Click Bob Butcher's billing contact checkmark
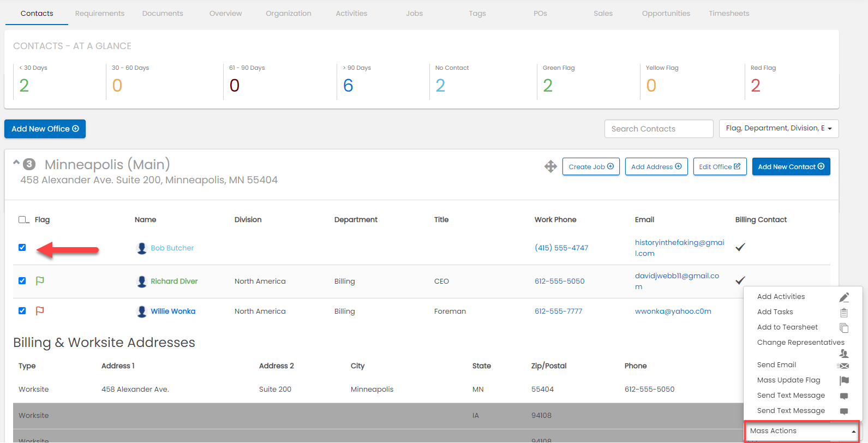 tap(740, 247)
